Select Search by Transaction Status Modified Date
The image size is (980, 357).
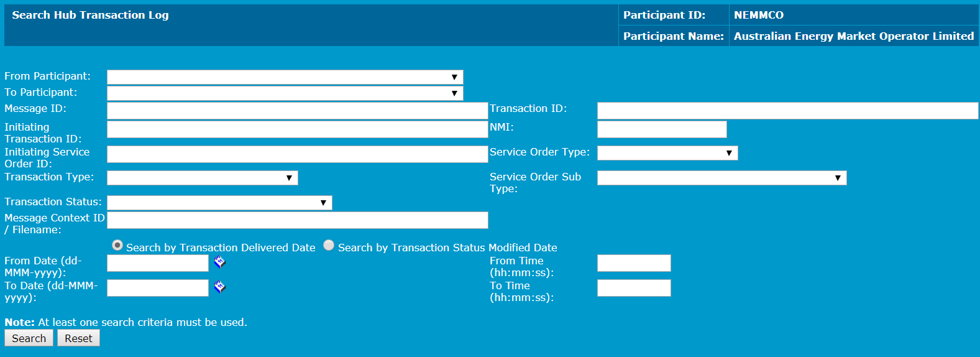[329, 246]
